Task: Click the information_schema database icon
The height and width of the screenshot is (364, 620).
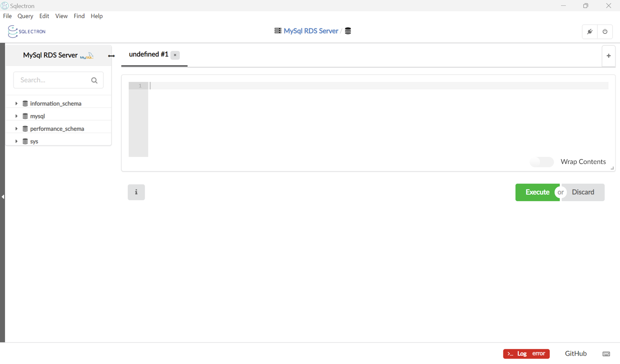Action: coord(25,103)
